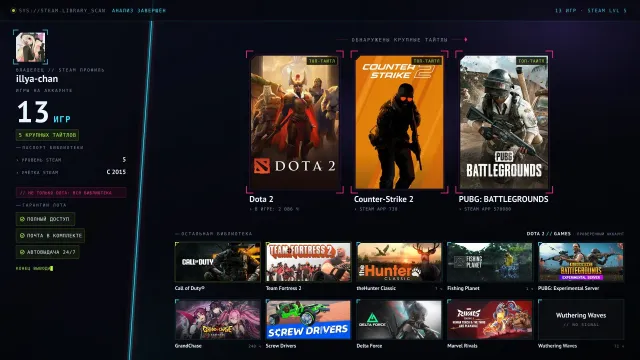Select the Screw Drivers game tile

coord(308,320)
